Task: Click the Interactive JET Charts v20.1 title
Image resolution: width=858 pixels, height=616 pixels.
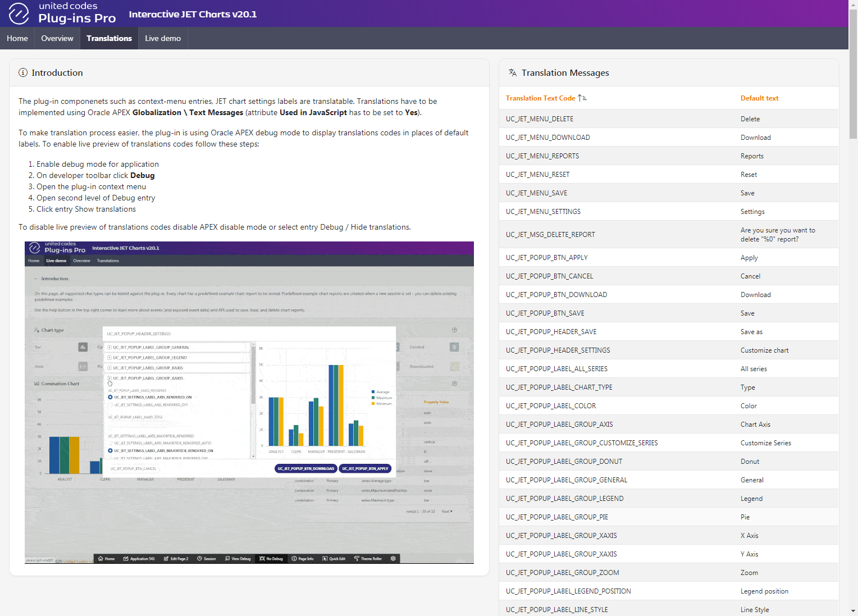Action: [x=193, y=14]
